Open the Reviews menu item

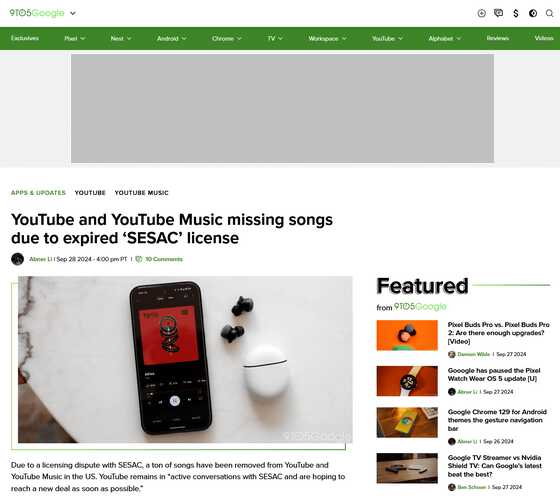click(498, 38)
